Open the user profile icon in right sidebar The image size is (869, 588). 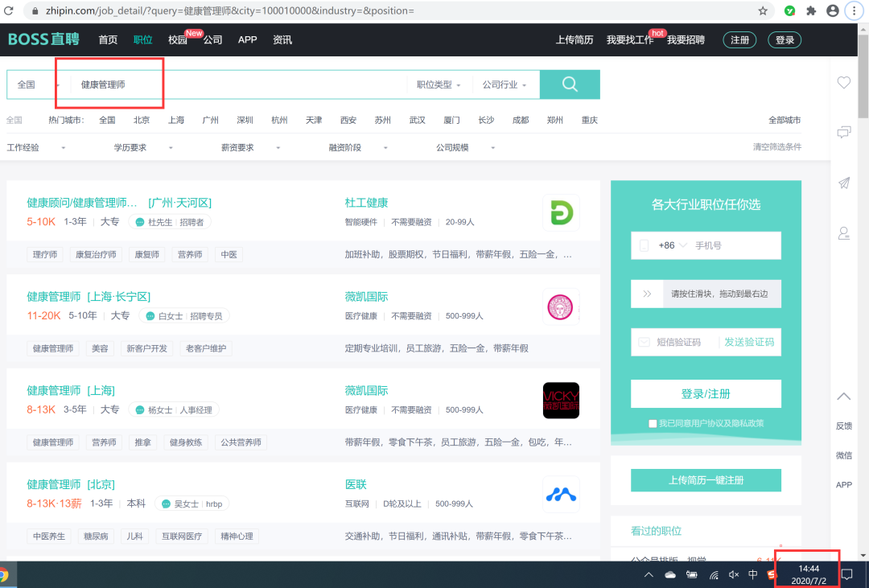pos(843,233)
